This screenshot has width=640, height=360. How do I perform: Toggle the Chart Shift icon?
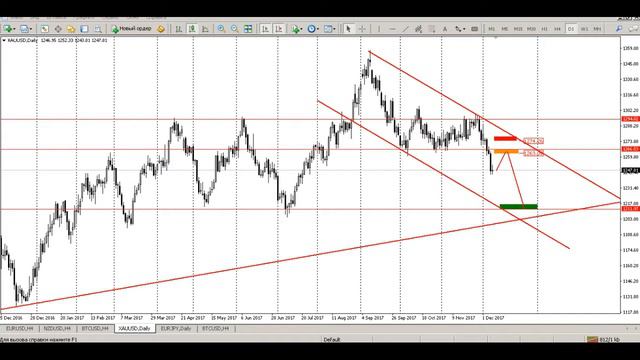pos(279,29)
